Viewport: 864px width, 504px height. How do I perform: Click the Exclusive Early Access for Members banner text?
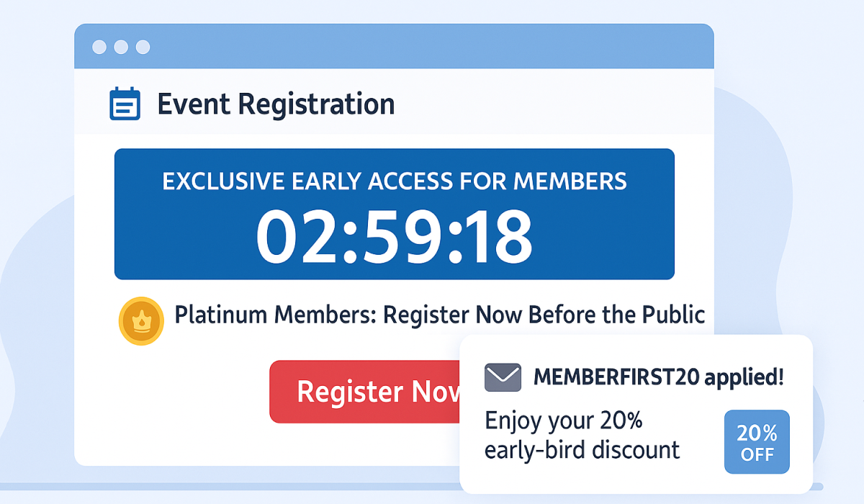(x=395, y=181)
